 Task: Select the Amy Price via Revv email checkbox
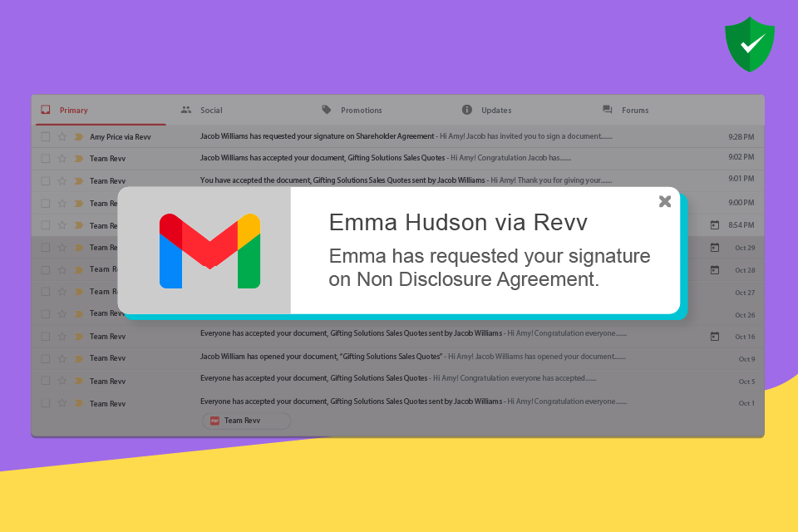click(46, 136)
